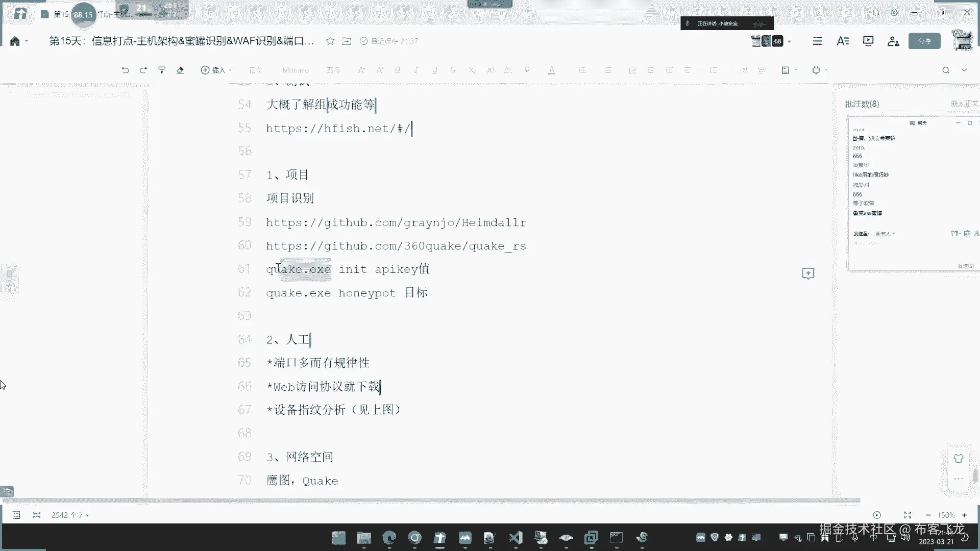
Task: Open the search magnifier icon
Action: [x=946, y=70]
